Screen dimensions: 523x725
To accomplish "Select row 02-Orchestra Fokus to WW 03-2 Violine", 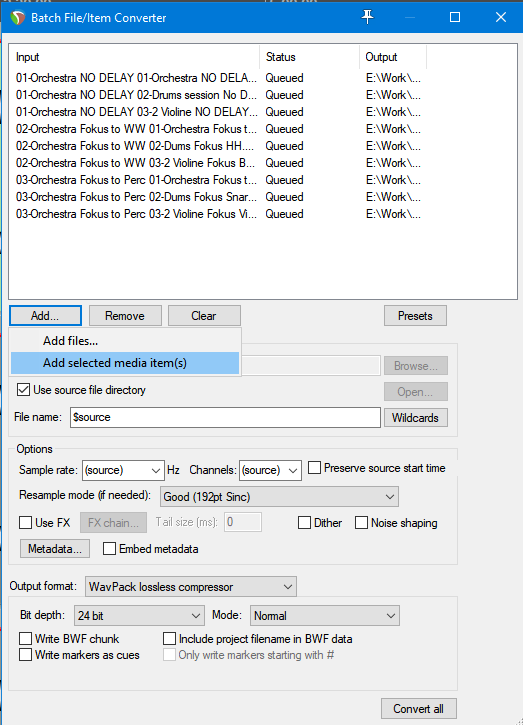I will (x=218, y=163).
